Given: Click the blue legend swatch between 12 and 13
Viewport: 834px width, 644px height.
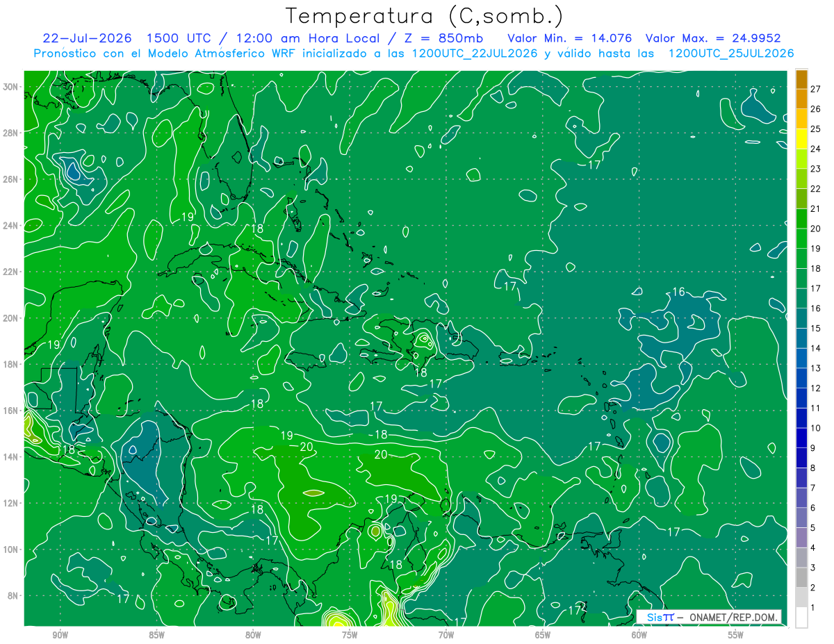Looking at the screenshot, I should (x=801, y=378).
